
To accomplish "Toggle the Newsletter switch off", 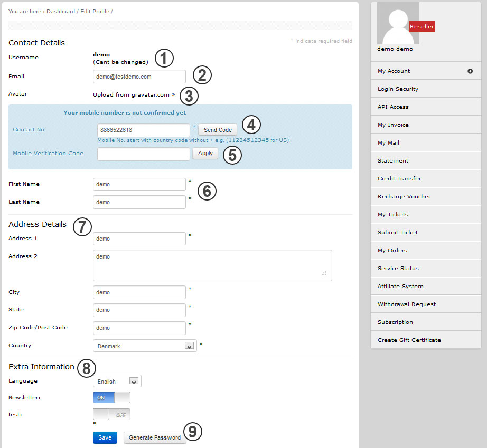I will (111, 397).
